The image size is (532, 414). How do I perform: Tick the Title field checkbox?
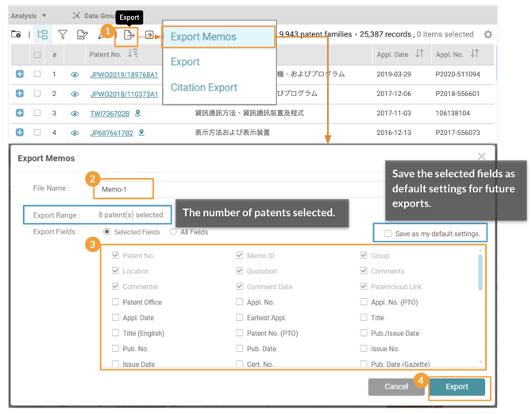click(364, 318)
